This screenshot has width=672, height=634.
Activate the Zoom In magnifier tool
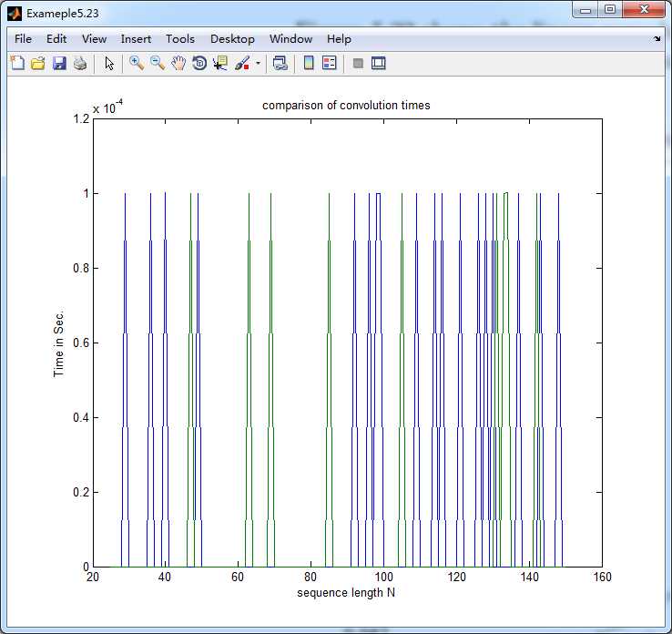pos(137,63)
